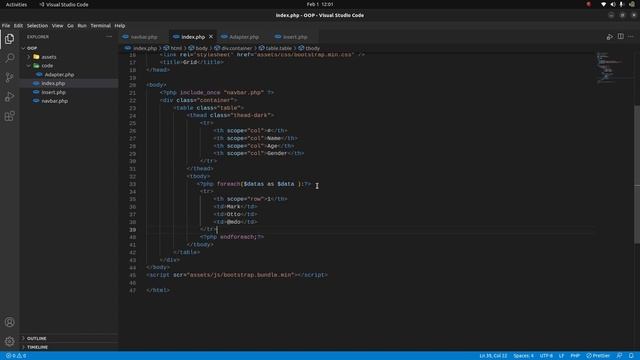The image size is (640, 360).
Task: Open the Selection menu
Action: pos(38,26)
